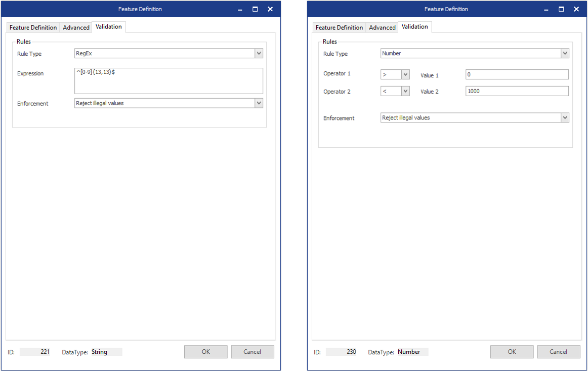Select the Validation tab in the left dialog

coord(108,27)
